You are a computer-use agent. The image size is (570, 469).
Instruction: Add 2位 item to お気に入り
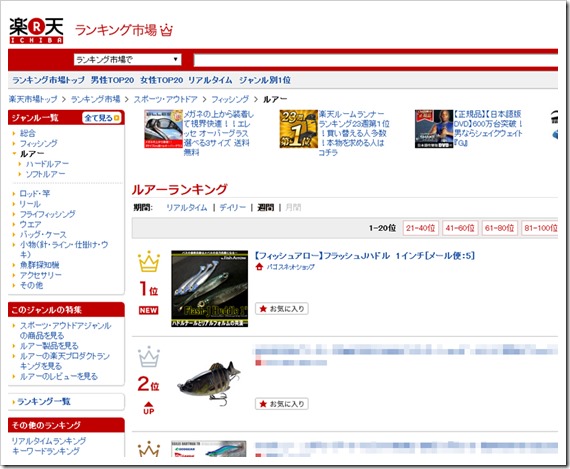point(282,404)
